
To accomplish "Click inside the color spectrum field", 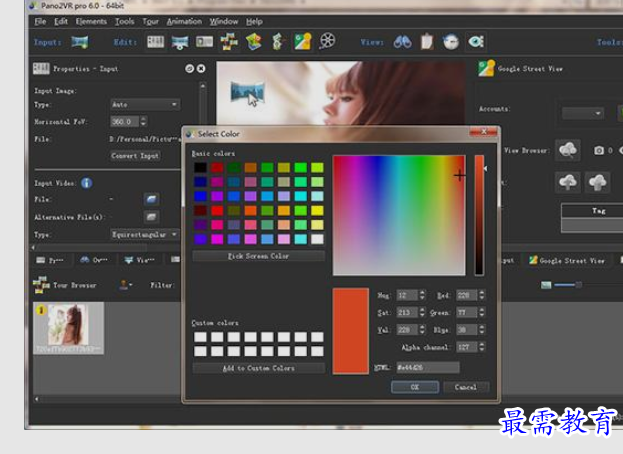I will click(x=399, y=215).
